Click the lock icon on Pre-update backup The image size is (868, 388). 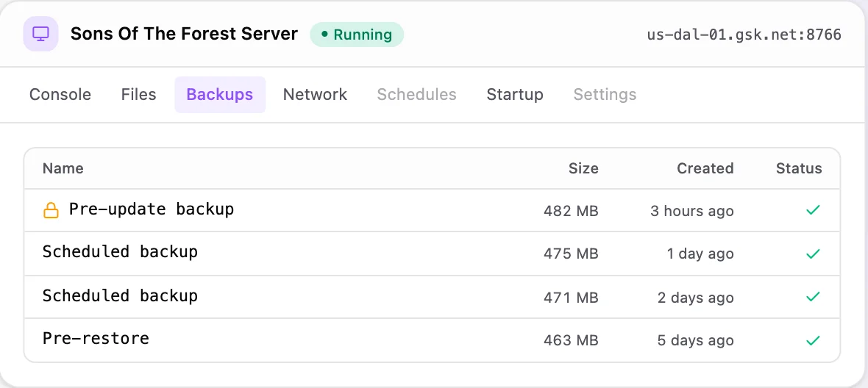[51, 210]
